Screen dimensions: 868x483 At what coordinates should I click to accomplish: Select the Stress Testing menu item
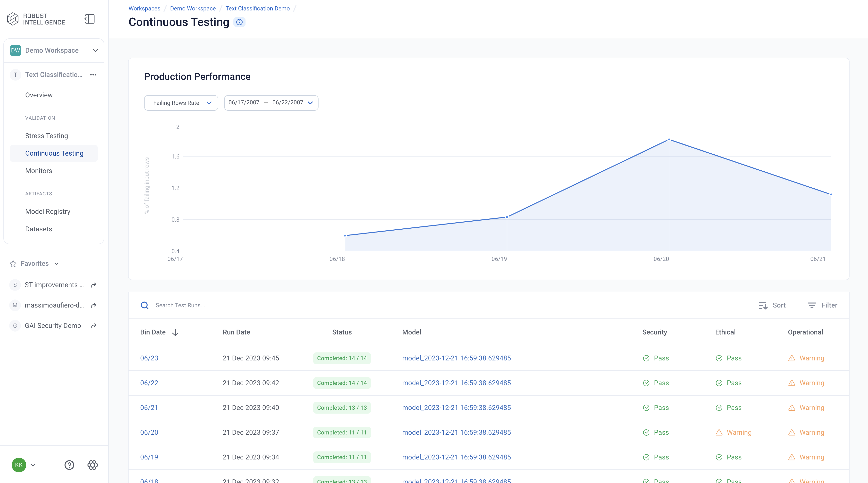pos(46,136)
